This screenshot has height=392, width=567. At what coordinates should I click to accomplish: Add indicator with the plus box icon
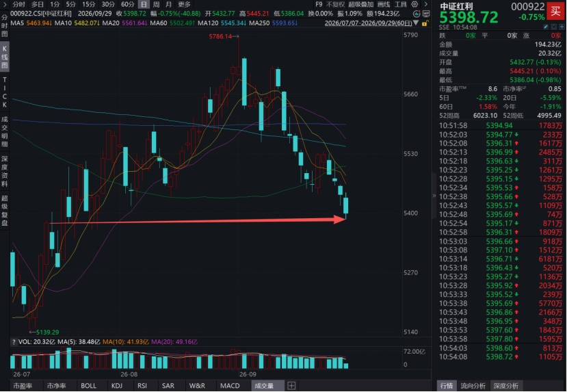pos(291,386)
